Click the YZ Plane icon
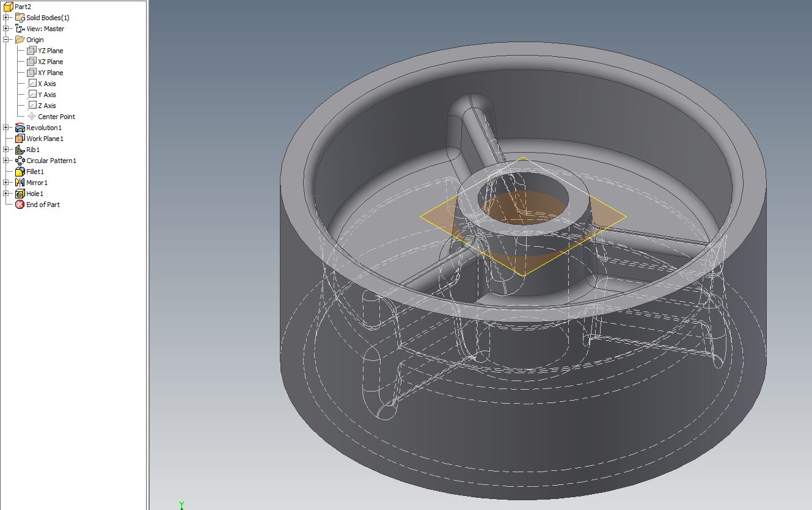The height and width of the screenshot is (510, 812). 32,51
